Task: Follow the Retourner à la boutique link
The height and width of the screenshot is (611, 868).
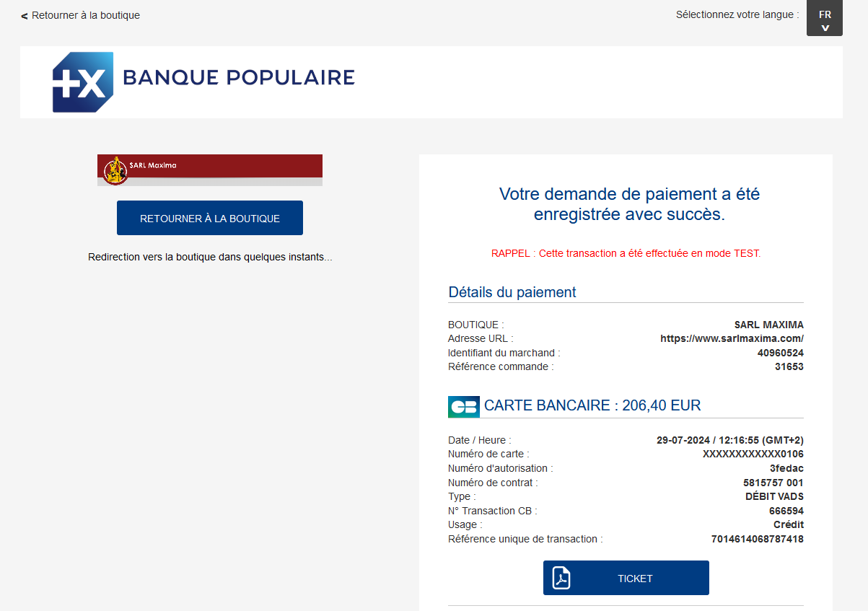Action: pyautogui.click(x=85, y=15)
